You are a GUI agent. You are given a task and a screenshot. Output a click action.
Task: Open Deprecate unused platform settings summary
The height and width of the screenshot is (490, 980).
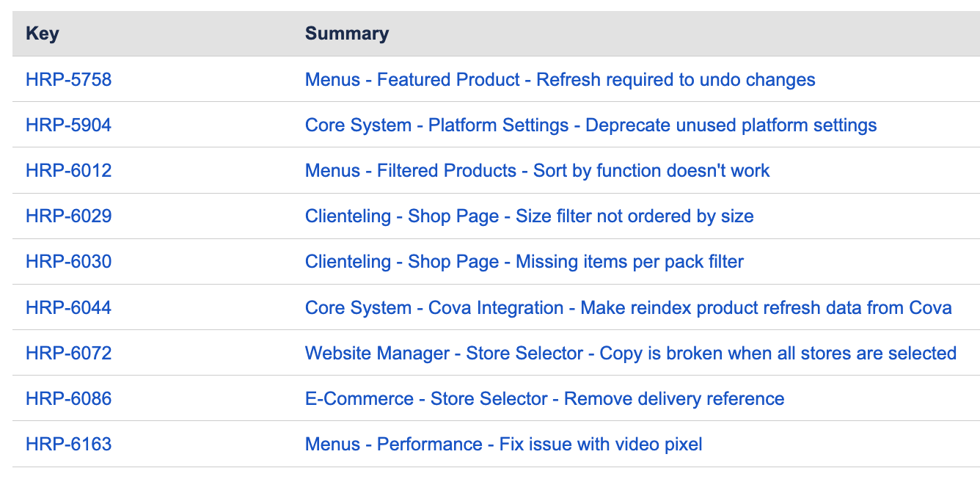pyautogui.click(x=590, y=125)
